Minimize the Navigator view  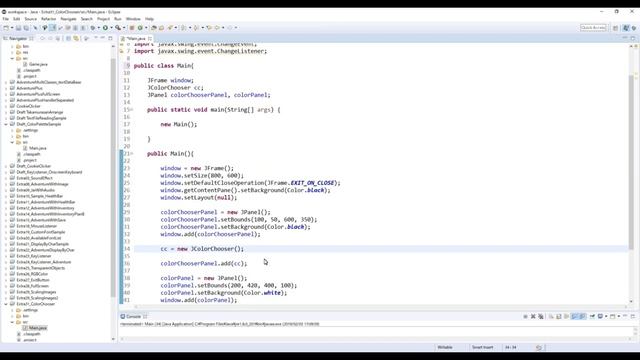point(103,38)
